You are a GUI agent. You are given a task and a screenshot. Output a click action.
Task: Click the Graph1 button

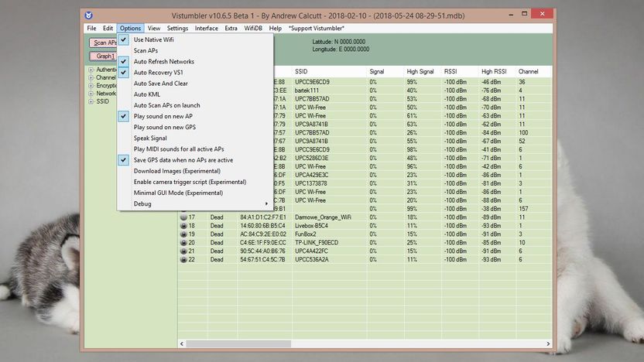pyautogui.click(x=104, y=56)
